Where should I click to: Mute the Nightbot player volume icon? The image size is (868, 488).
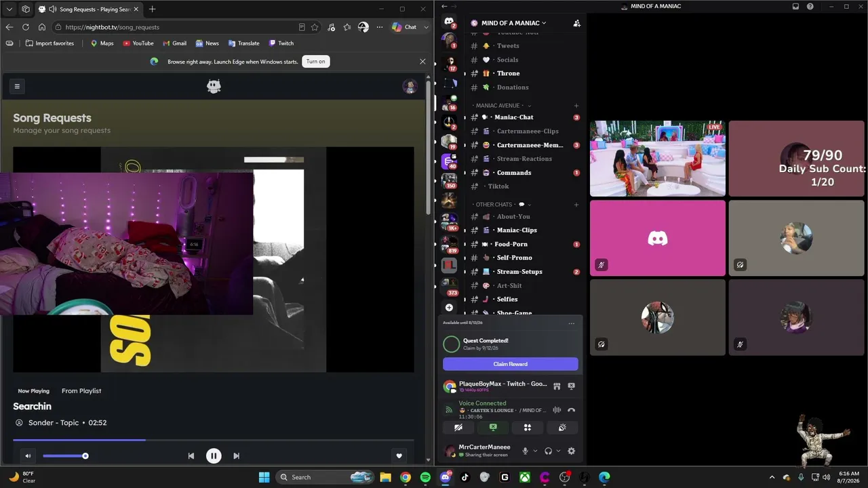28,455
